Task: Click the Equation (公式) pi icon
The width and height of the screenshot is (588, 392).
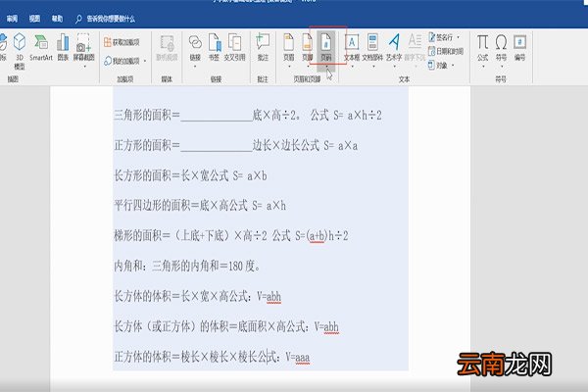Action: click(x=482, y=42)
